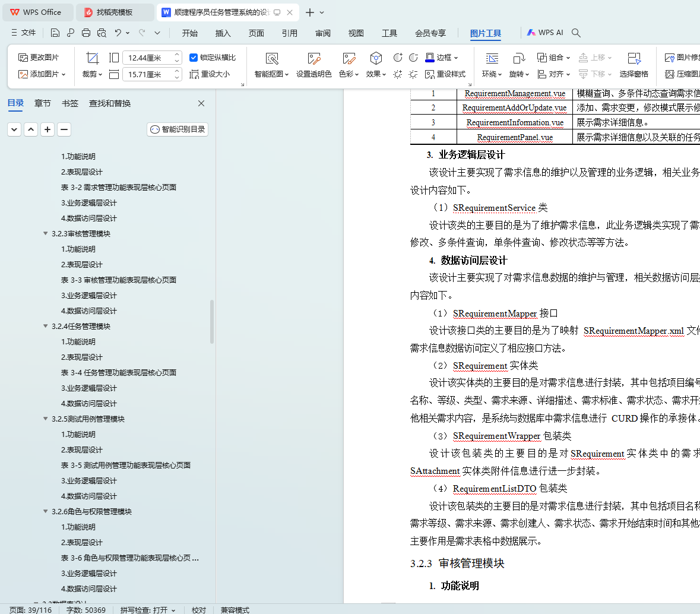Click outline item 表 3-4 任务管理功能表现层核心页面

coord(119,372)
